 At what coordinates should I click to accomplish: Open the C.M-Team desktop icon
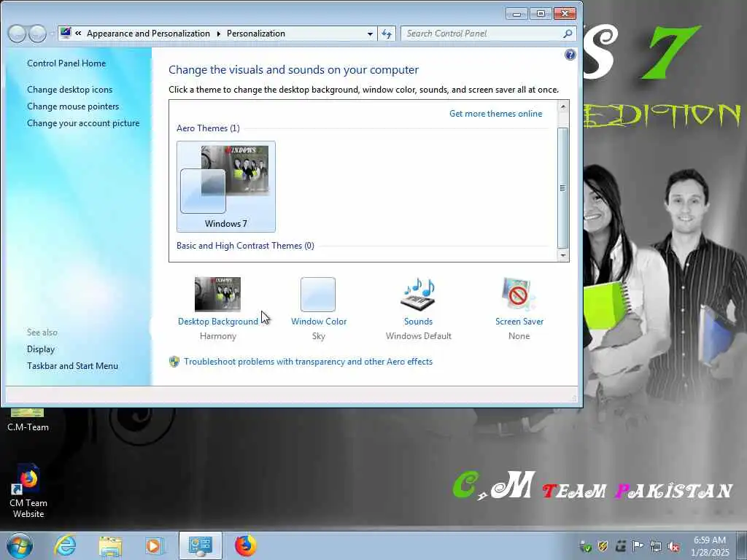28,421
